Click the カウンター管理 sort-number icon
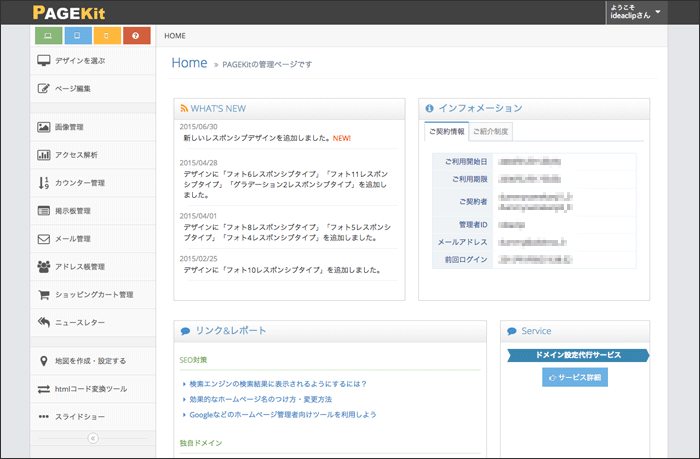This screenshot has width=700, height=459. click(43, 183)
